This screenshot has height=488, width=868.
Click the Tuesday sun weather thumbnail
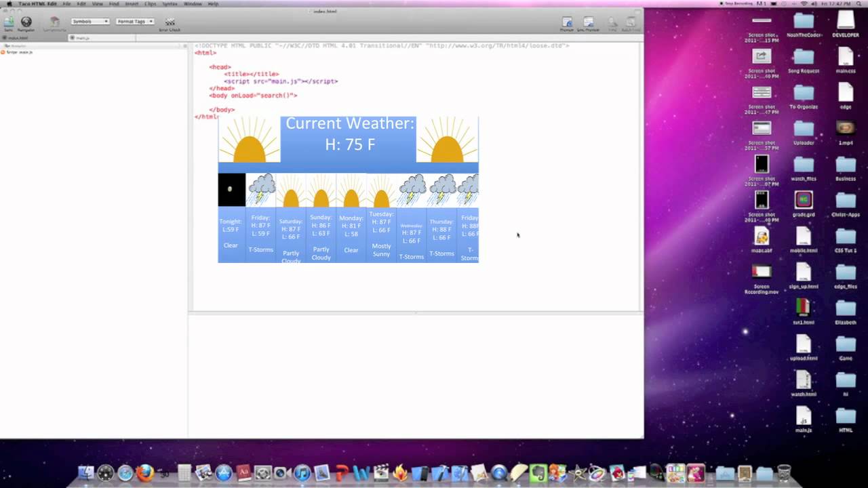(x=381, y=190)
